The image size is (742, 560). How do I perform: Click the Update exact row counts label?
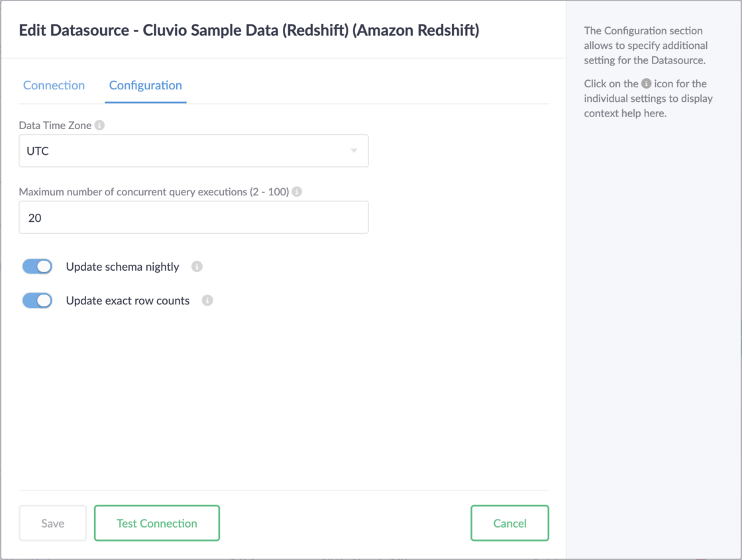click(x=127, y=301)
